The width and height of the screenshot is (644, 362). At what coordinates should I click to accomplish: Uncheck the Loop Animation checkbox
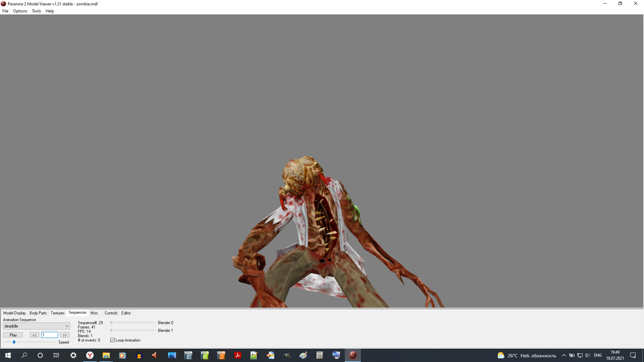(113, 340)
